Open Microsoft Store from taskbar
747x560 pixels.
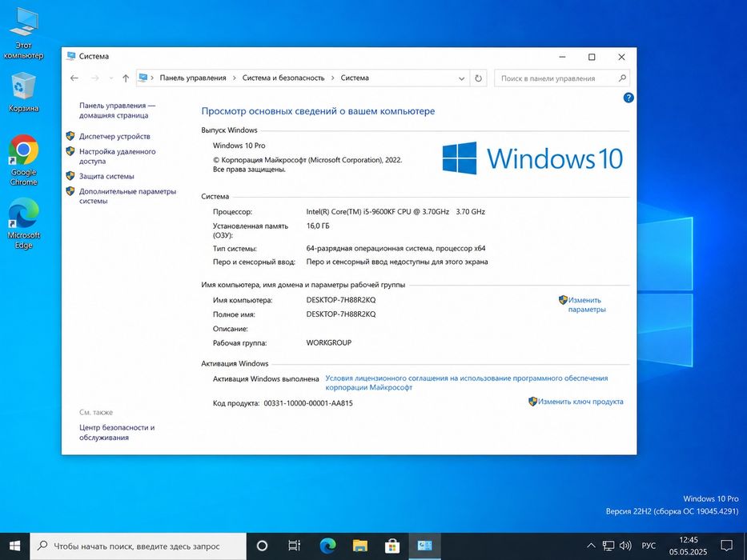392,546
